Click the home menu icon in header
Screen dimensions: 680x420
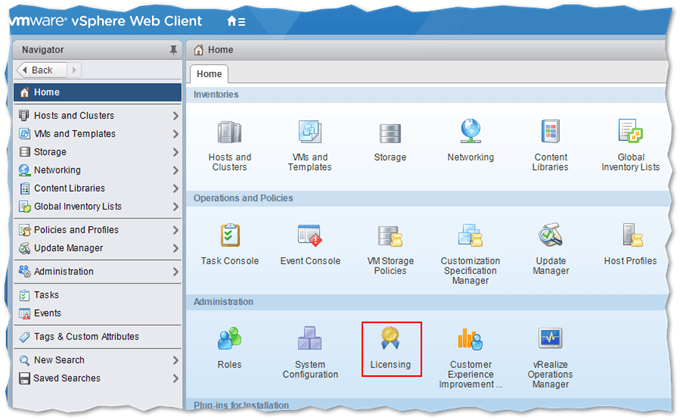(x=236, y=21)
